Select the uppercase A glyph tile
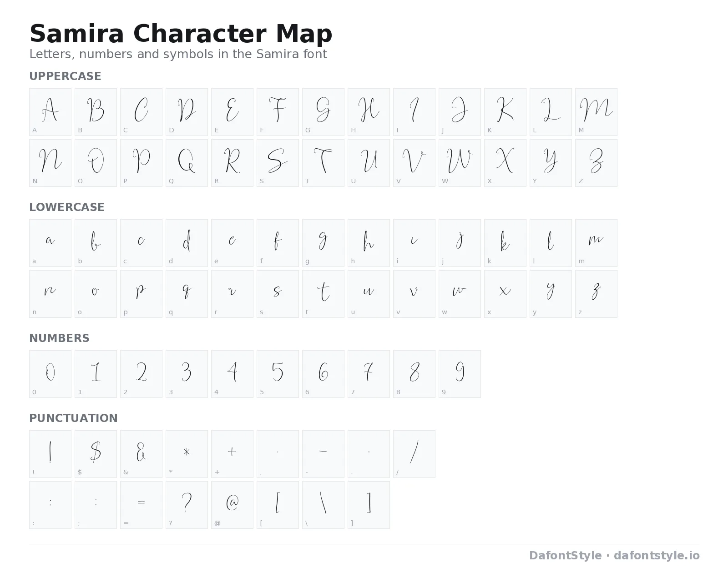 (50, 112)
